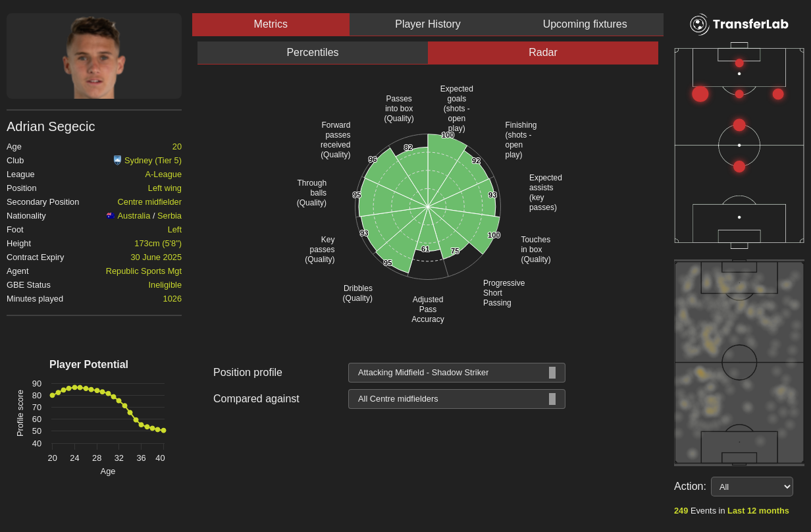Click the player potential point at age 20
The height and width of the screenshot is (532, 811).
[53, 395]
